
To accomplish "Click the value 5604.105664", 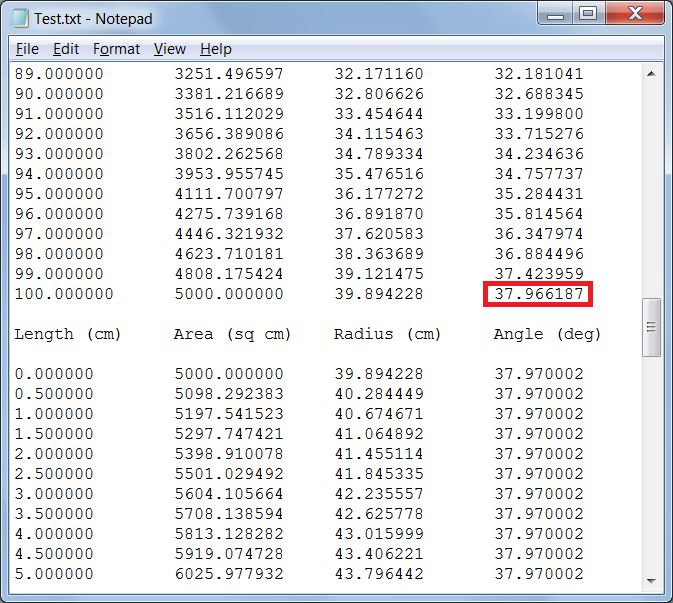I will pyautogui.click(x=229, y=494).
